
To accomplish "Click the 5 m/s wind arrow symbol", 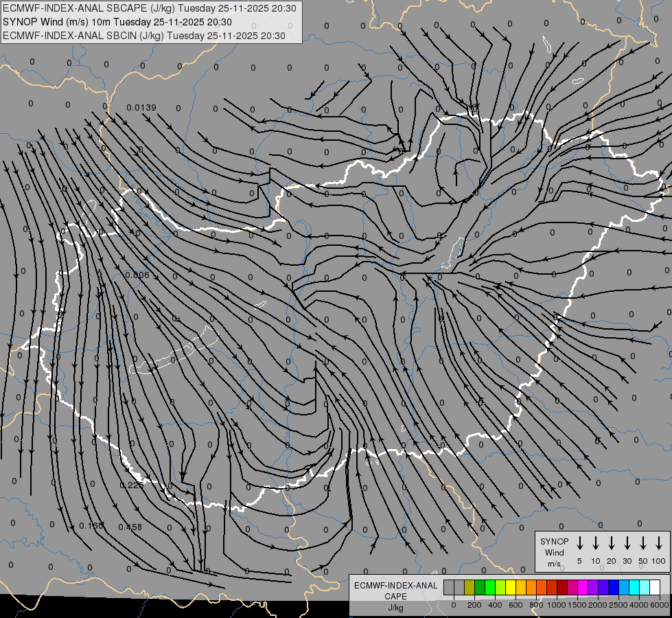I will (x=579, y=543).
